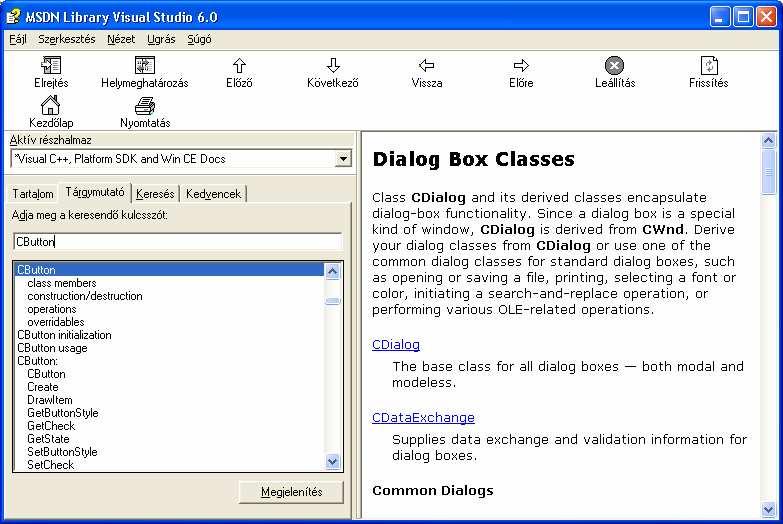Screen dimensions: 783x524
Task: Select 'class members' in the index list
Action: click(61, 283)
